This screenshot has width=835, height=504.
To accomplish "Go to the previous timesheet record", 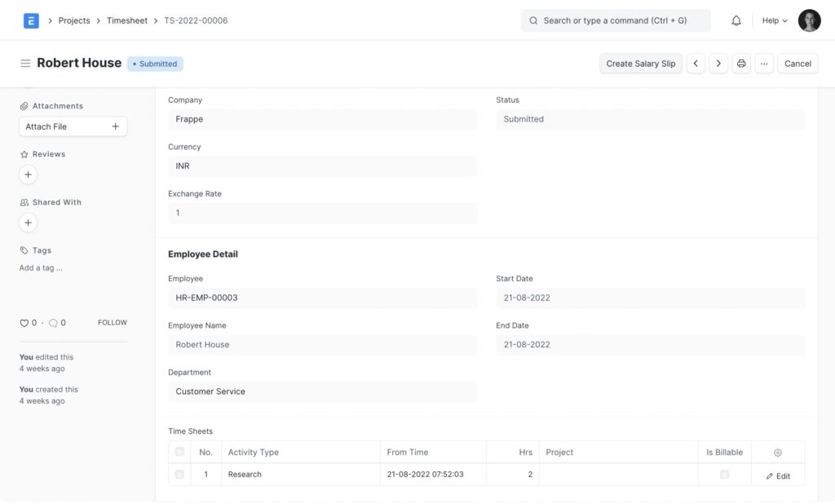I will [696, 64].
